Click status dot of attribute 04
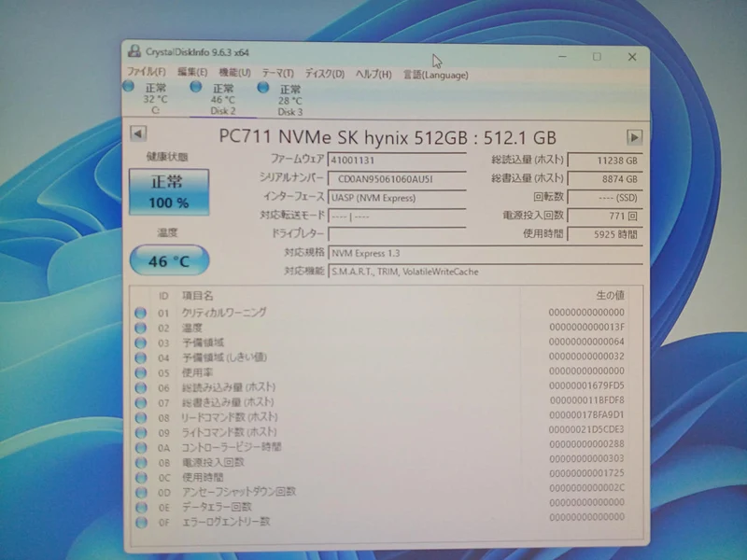Image resolution: width=747 pixels, height=560 pixels. point(140,357)
